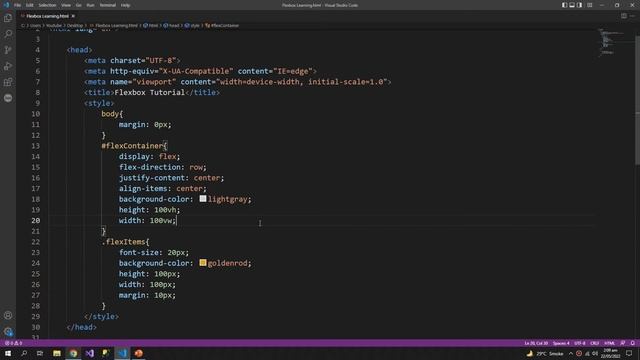
Task: Click the #flexContainer breadcrumb segment
Action: [222, 25]
